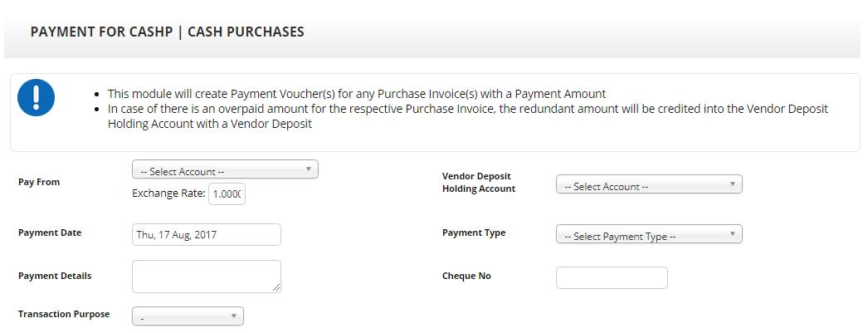Image resolution: width=868 pixels, height=333 pixels.
Task: Click the Payment for CASHP header title
Action: tap(168, 32)
